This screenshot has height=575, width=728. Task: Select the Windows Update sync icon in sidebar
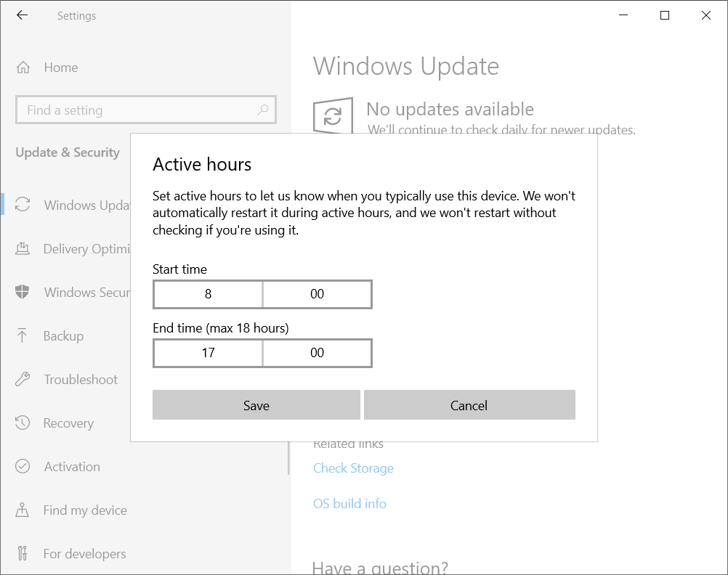(23, 205)
